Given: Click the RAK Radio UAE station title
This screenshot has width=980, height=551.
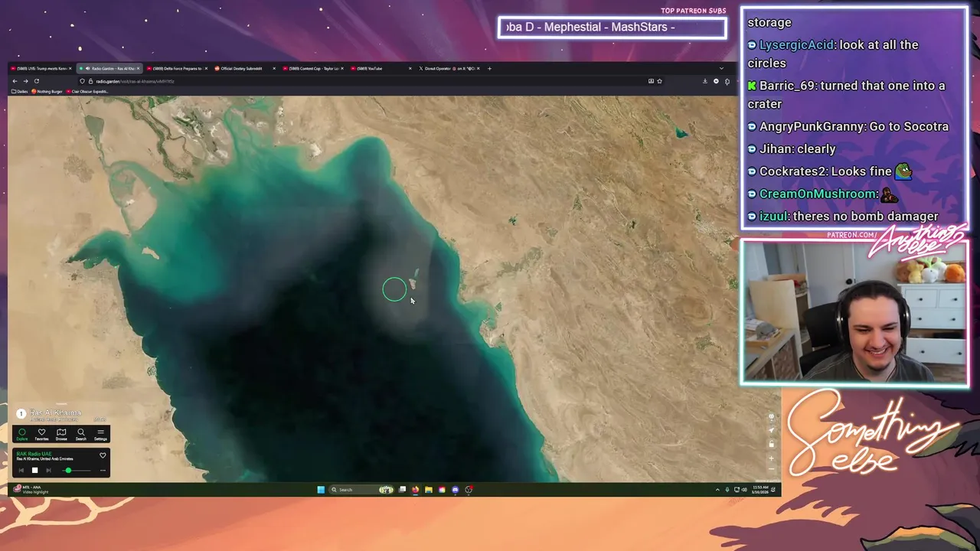Looking at the screenshot, I should [x=34, y=454].
